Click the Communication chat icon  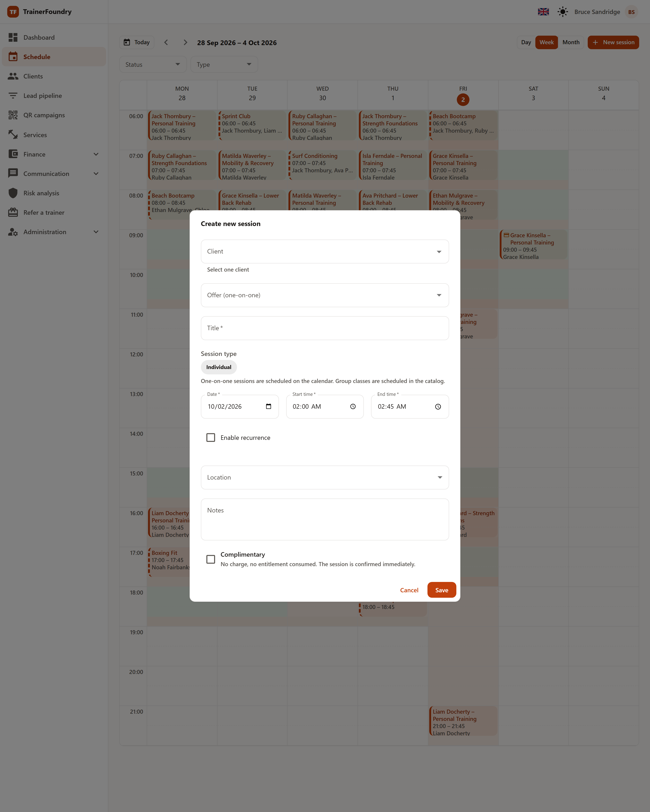13,173
